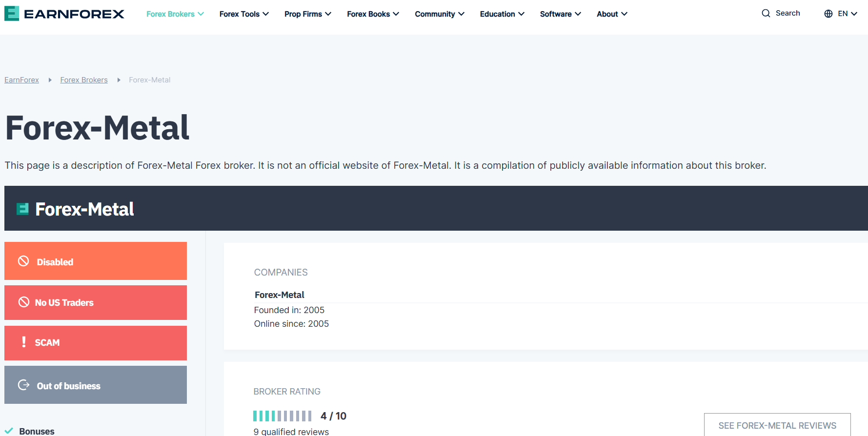
Task: Click Online since: 2005 text
Action: (x=291, y=324)
